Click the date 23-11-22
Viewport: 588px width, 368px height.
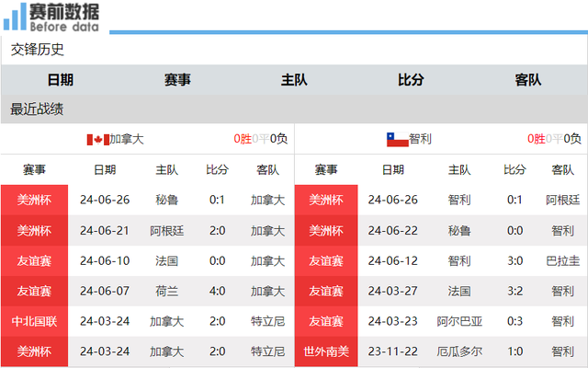pyautogui.click(x=392, y=351)
